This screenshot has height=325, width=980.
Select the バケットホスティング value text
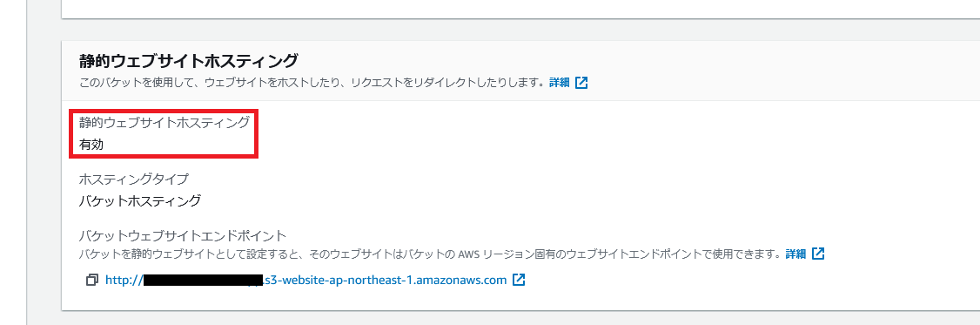[140, 201]
